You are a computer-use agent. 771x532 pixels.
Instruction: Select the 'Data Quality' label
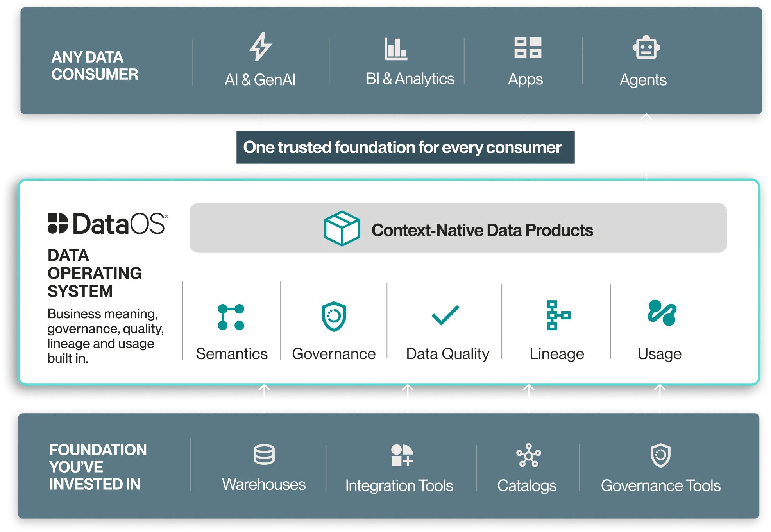pos(447,354)
